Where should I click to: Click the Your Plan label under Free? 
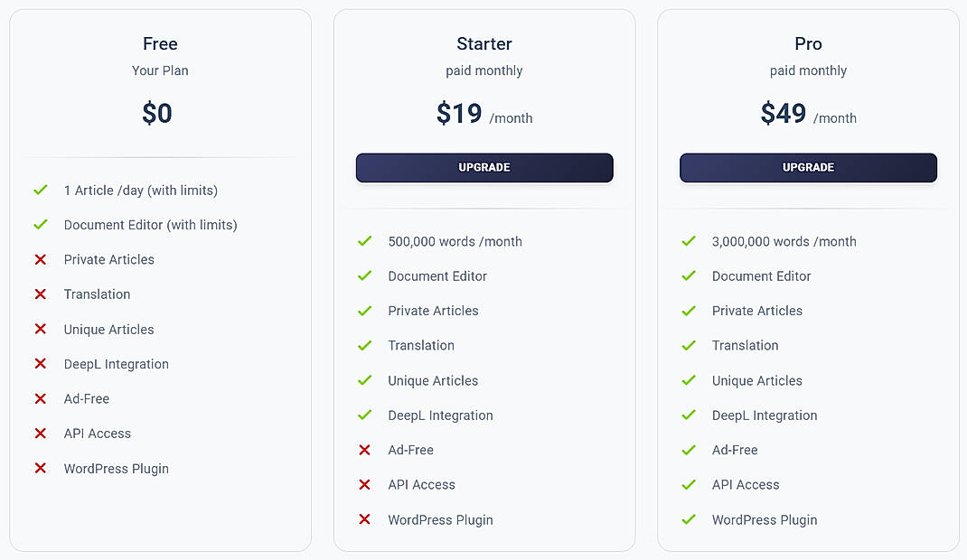[160, 70]
